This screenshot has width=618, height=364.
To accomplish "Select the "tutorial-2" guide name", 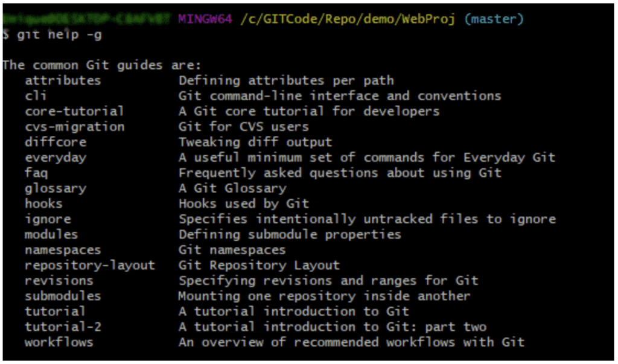I will pyautogui.click(x=63, y=327).
